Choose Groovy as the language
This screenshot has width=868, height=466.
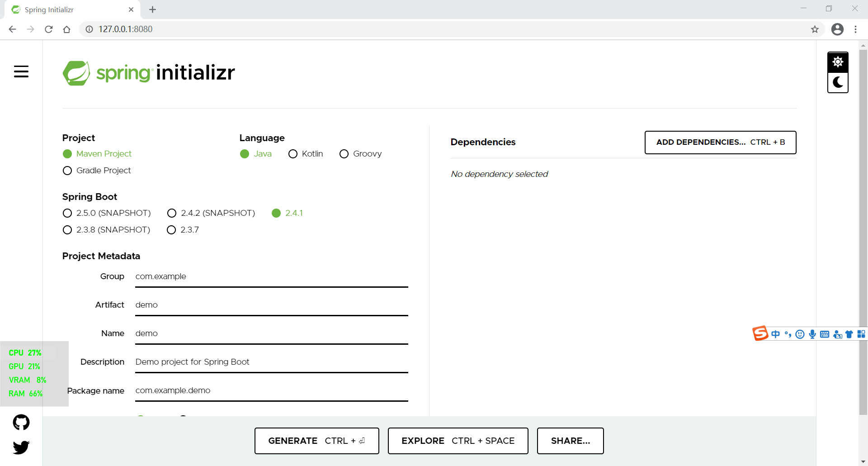pos(360,154)
